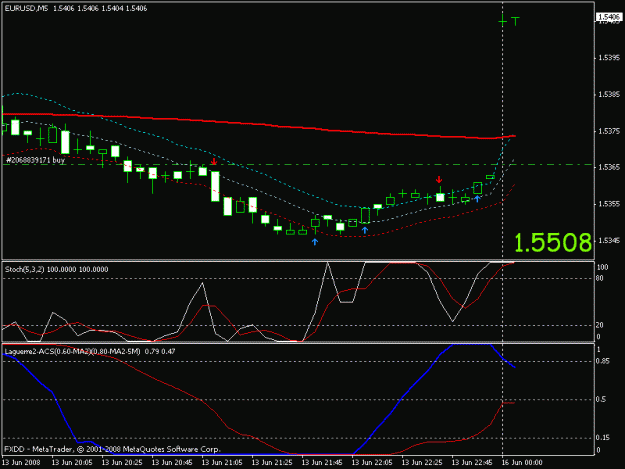Click the 20 level on Stoch scale
Screen dimensions: 625x469
tap(600, 326)
